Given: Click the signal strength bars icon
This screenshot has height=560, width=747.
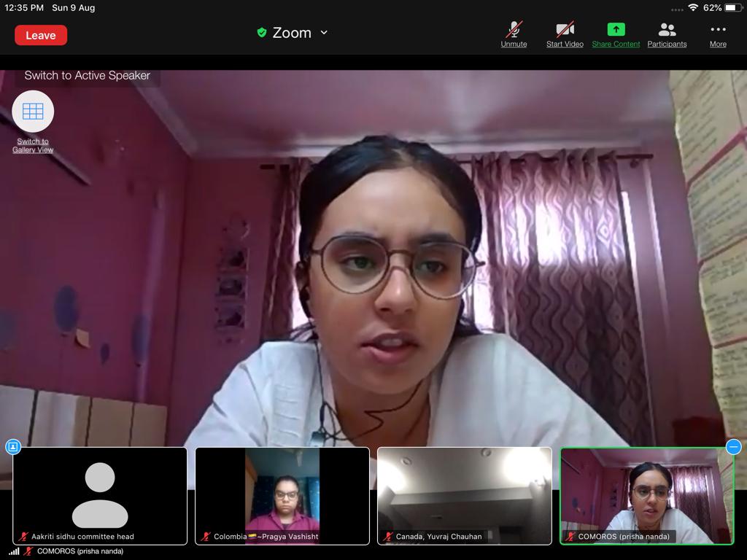Looking at the screenshot, I should (x=14, y=551).
